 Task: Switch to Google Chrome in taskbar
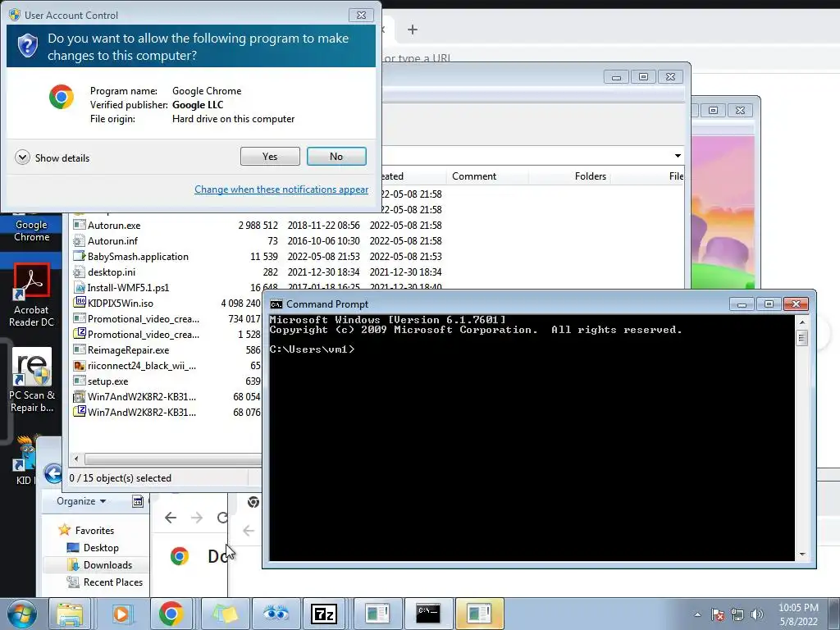coord(171,614)
